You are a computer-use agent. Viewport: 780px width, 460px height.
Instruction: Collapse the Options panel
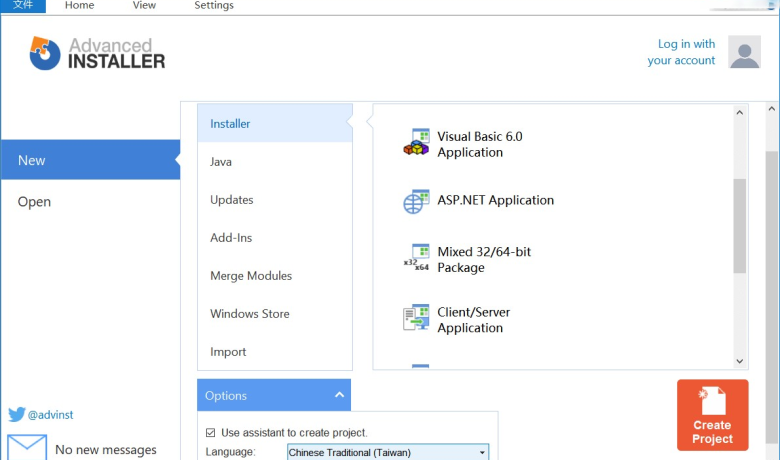tap(339, 395)
